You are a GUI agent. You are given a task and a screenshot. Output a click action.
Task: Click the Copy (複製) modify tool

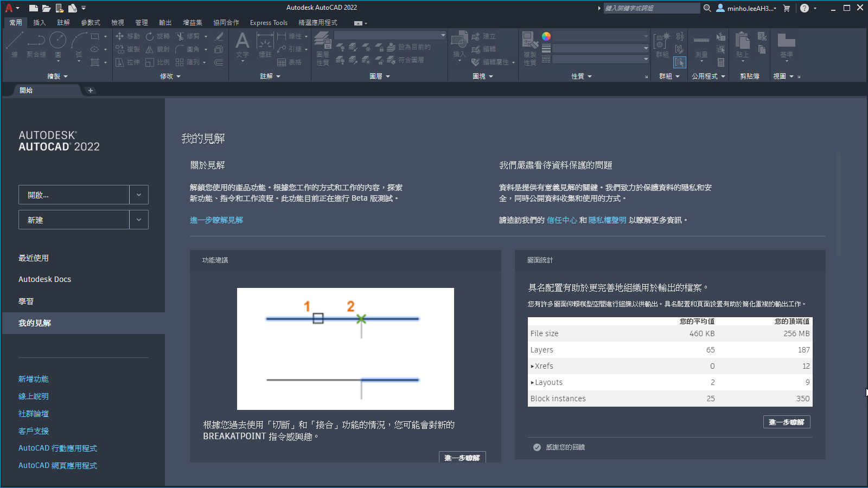point(128,49)
